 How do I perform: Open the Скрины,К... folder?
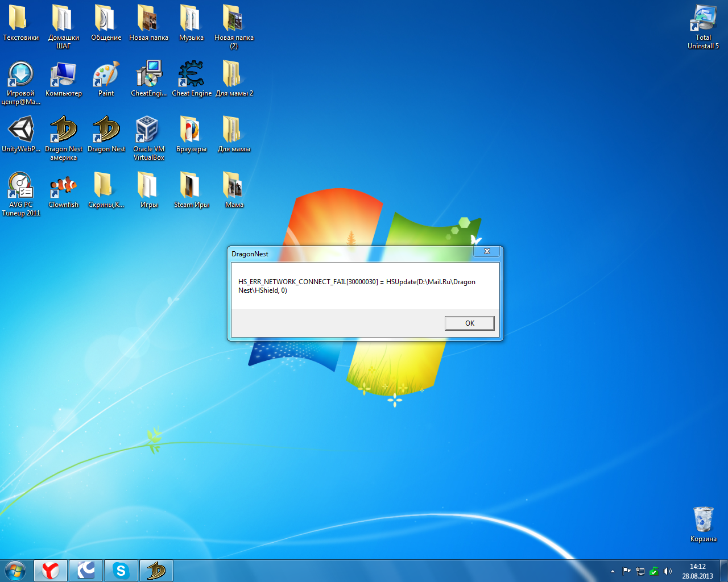tap(106, 190)
